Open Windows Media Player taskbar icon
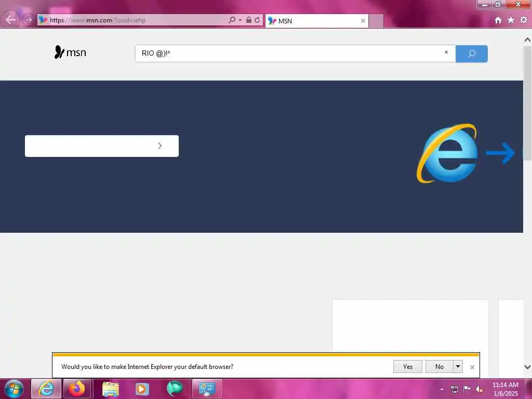 (x=142, y=389)
